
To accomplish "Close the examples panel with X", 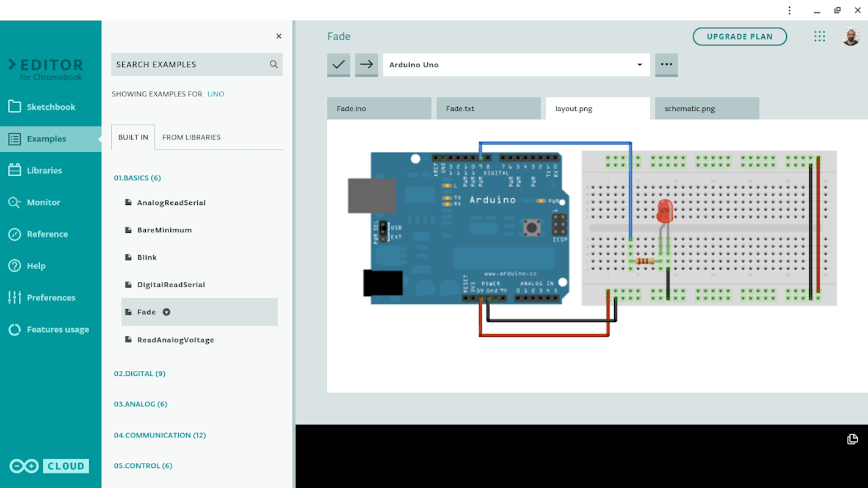I will coord(279,37).
